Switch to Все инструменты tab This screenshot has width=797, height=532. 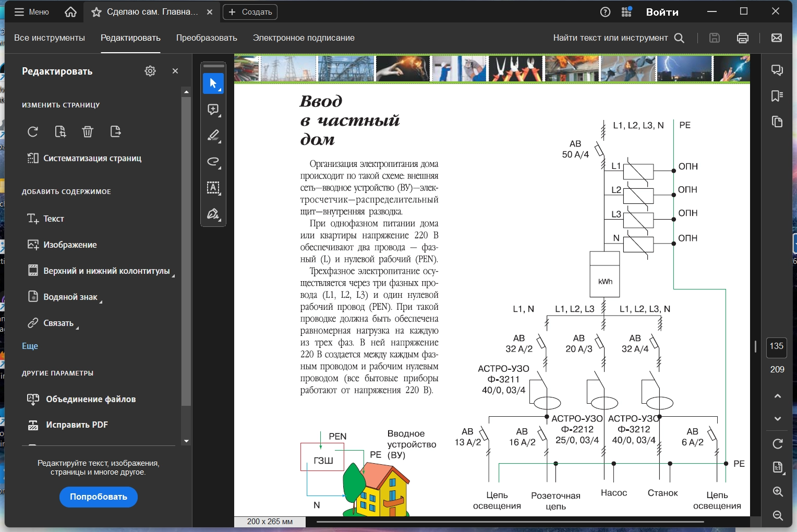(x=50, y=38)
